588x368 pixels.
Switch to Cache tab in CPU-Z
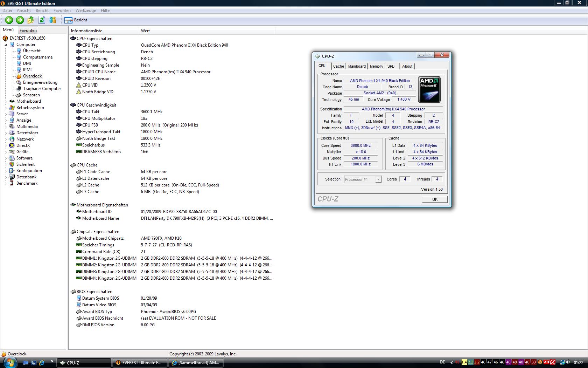338,66
